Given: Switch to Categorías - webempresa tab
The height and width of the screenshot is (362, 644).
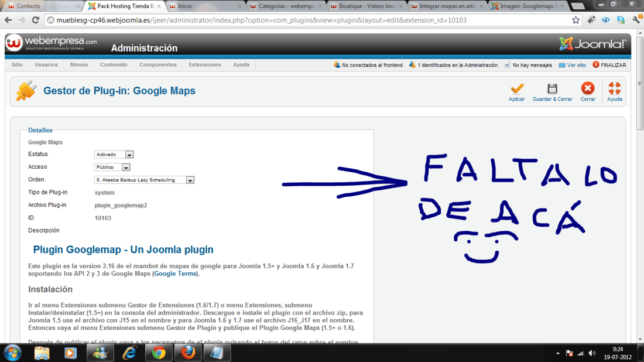Looking at the screenshot, I should (x=286, y=6).
